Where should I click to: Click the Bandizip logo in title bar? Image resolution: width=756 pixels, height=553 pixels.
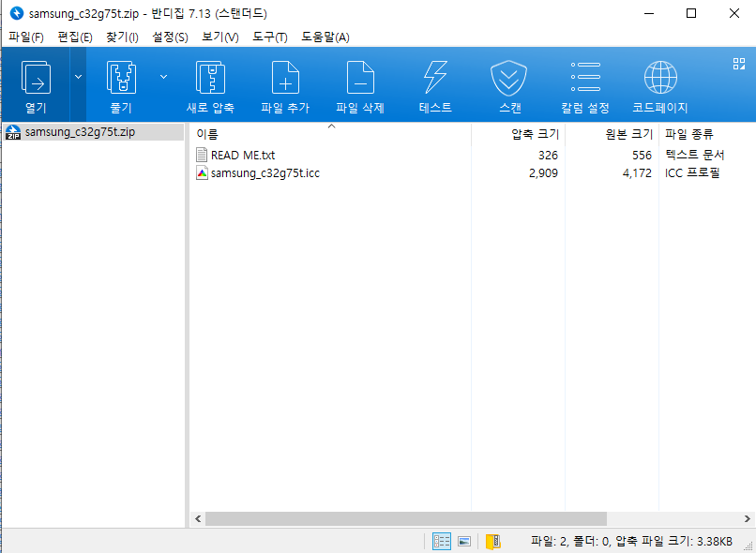click(17, 13)
